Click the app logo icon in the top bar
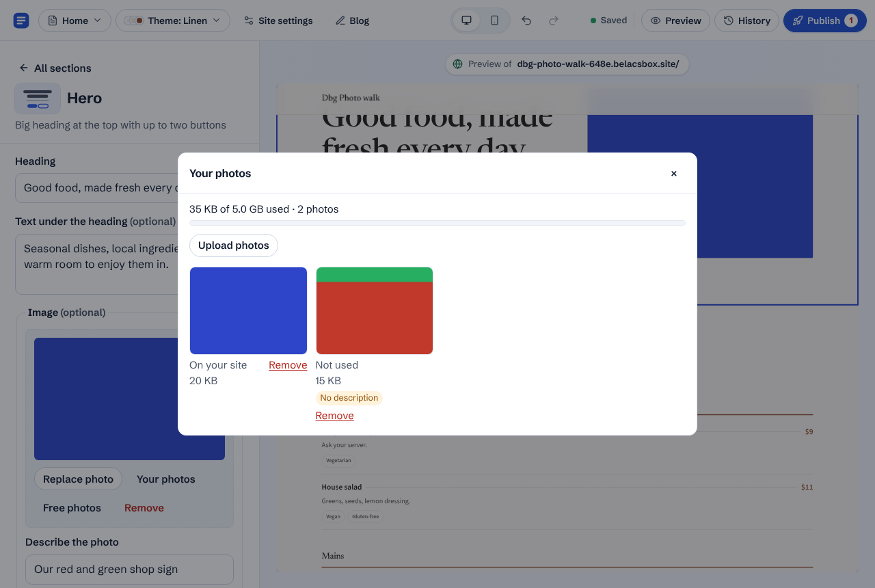 pyautogui.click(x=21, y=21)
